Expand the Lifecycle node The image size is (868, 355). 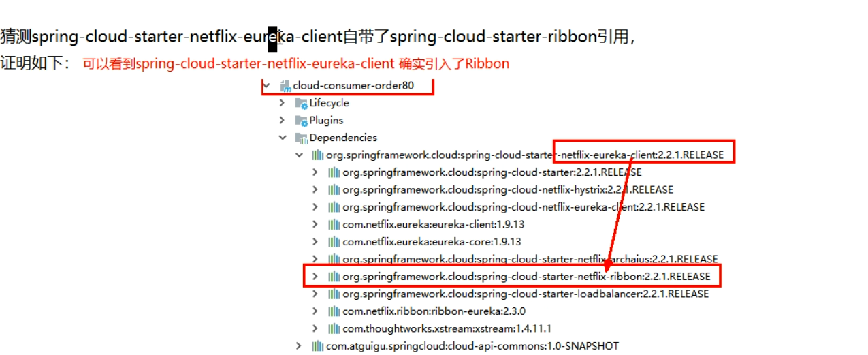pyautogui.click(x=282, y=103)
